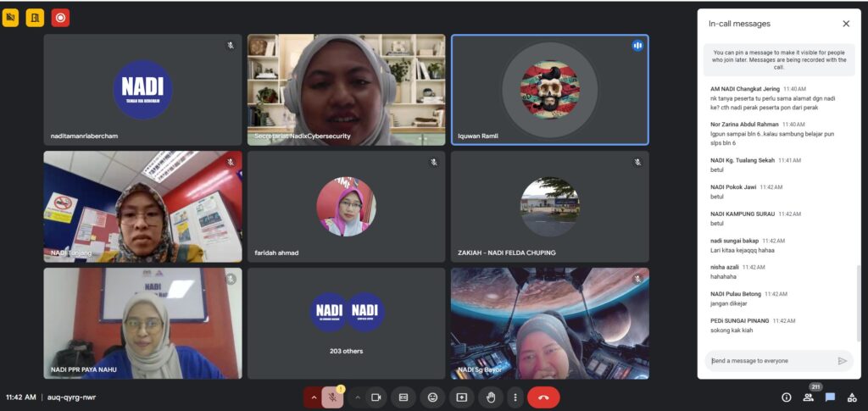Toggle the chat panel icon in bottom bar

pos(830,397)
